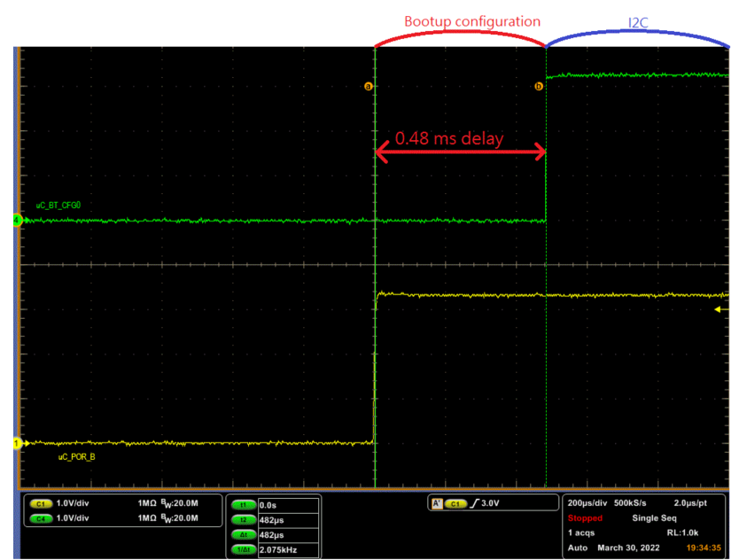The height and width of the screenshot is (560, 739).
Task: Click the t1 cursor readout icon
Action: 242,504
